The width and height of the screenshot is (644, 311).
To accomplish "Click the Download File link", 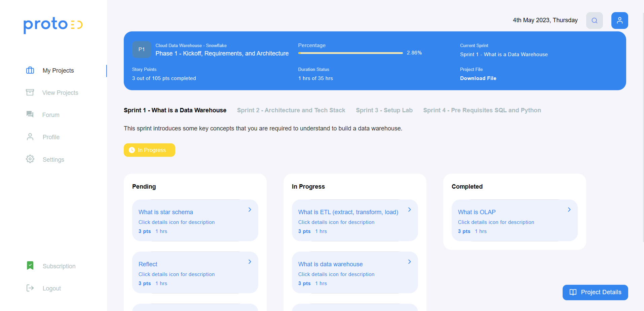I will [x=478, y=78].
